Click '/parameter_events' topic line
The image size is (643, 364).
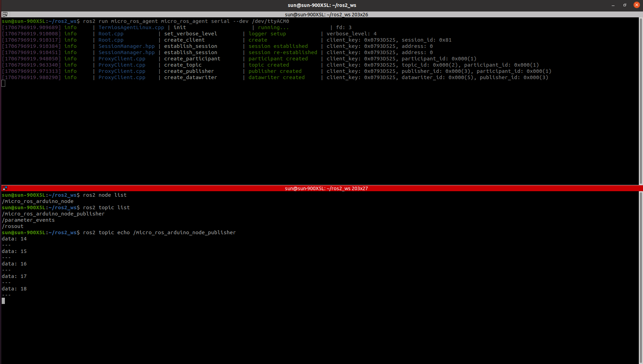[x=28, y=220]
